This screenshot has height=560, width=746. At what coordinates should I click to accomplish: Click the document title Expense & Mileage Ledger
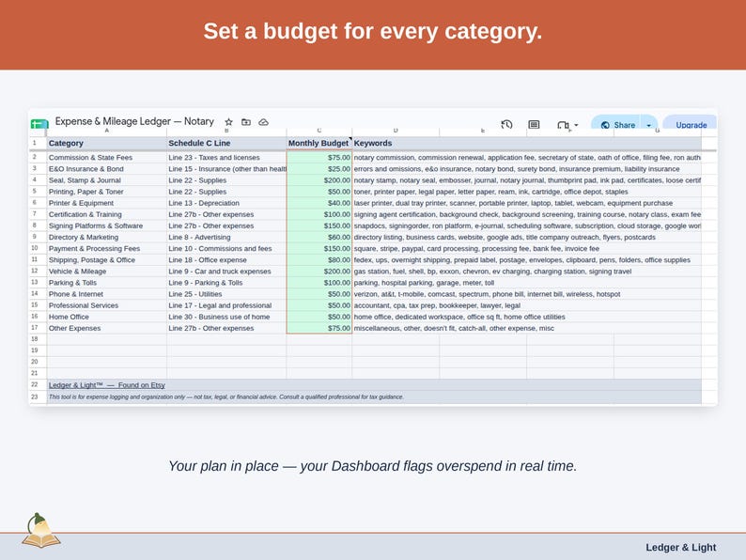click(x=134, y=121)
